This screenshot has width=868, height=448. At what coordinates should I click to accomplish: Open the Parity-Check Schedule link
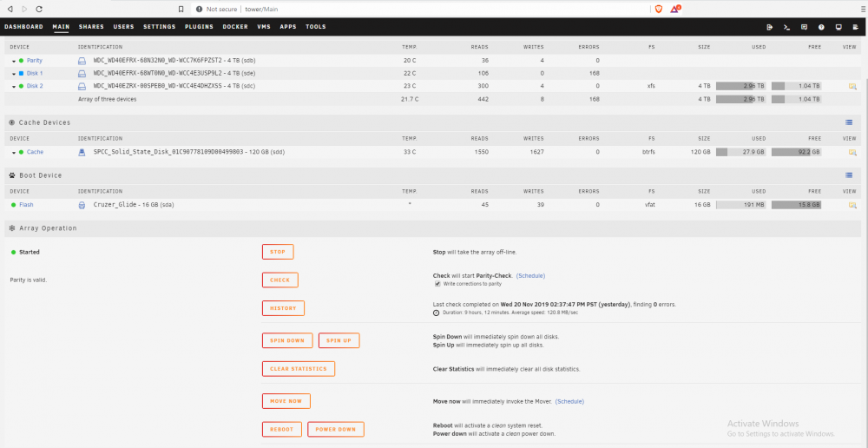coord(531,276)
